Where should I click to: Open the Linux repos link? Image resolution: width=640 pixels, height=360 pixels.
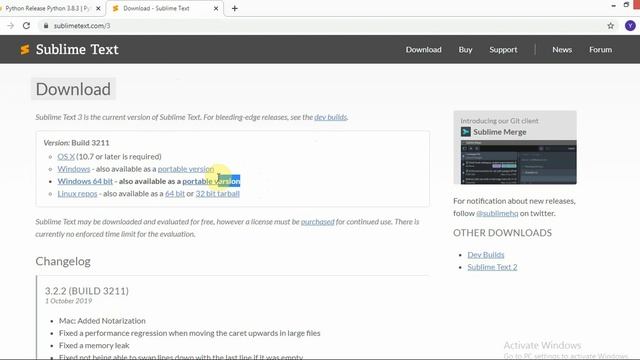pos(77,193)
